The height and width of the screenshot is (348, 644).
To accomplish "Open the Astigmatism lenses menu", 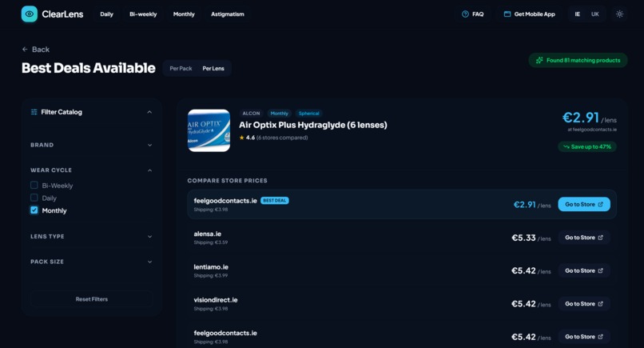I will [228, 14].
